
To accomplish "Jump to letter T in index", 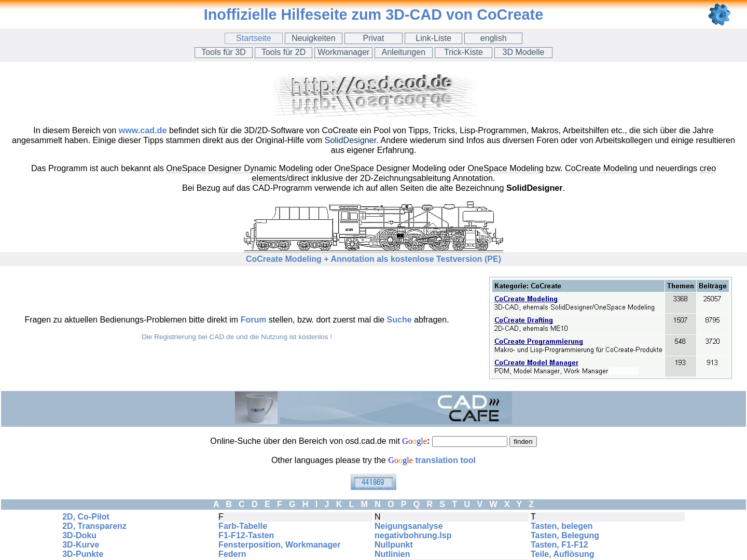I will coord(454,505).
